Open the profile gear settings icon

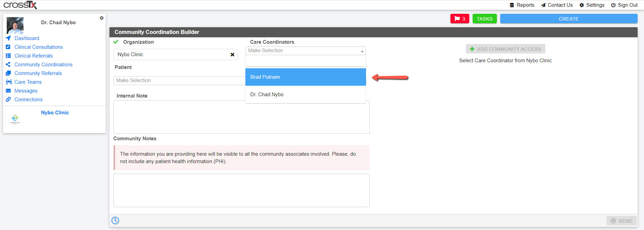102,18
